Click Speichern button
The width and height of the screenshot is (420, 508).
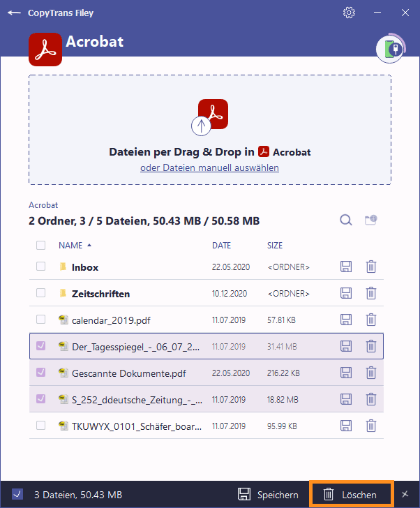(x=268, y=495)
